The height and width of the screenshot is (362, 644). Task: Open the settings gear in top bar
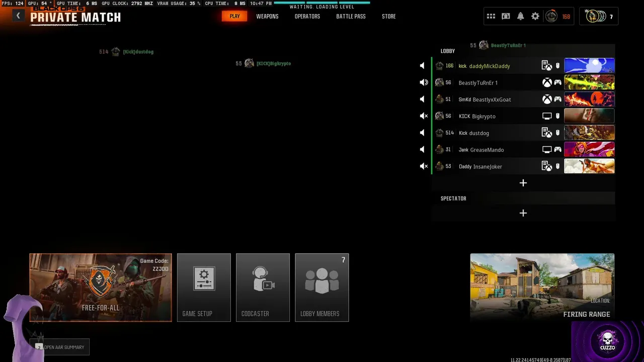click(x=535, y=17)
